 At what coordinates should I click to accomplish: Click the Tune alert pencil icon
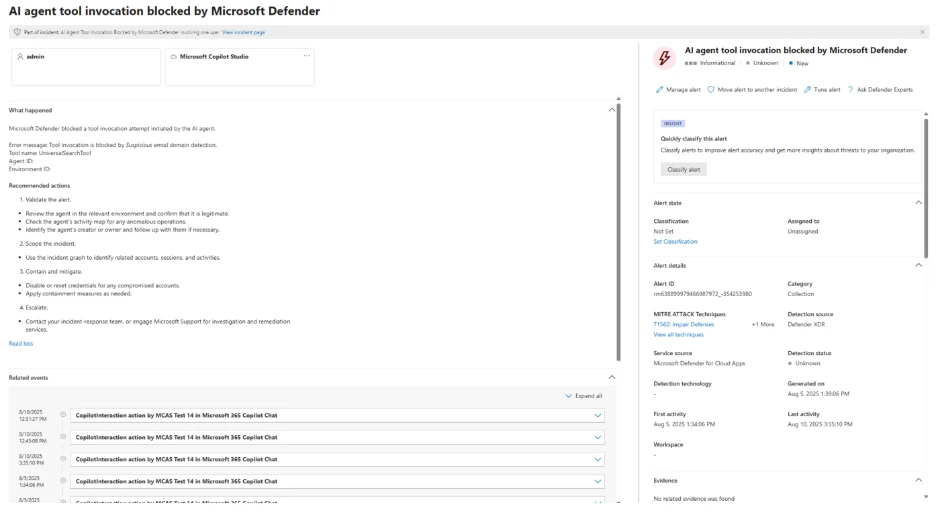click(807, 90)
